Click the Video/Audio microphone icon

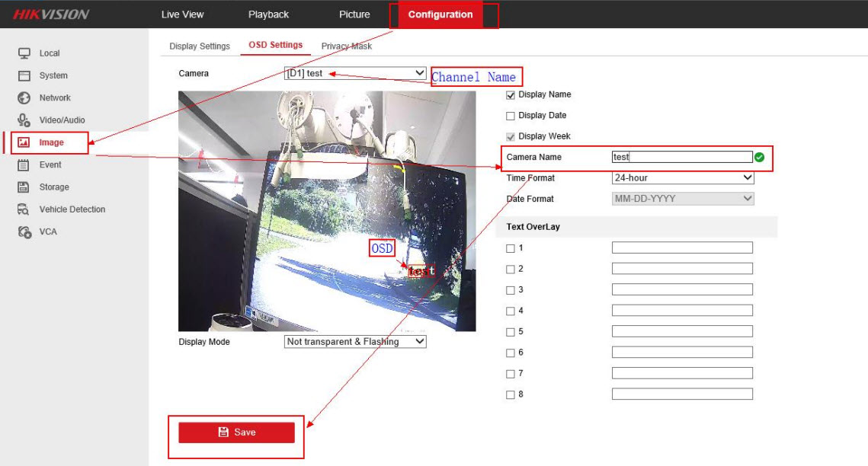point(24,120)
